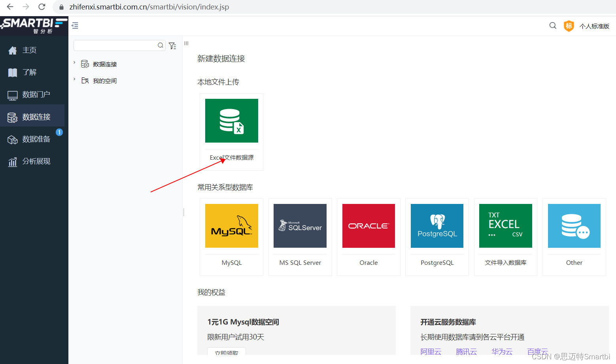Click the MySQL text label

pos(232,263)
